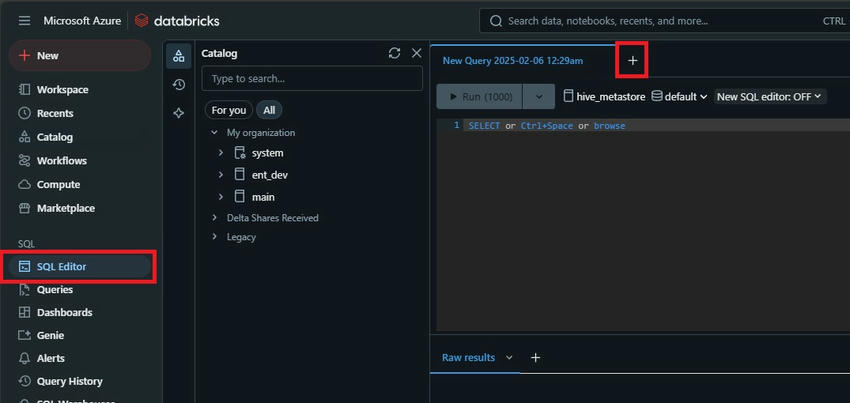
Task: Open the assistant sparkle panel icon
Action: click(x=178, y=113)
